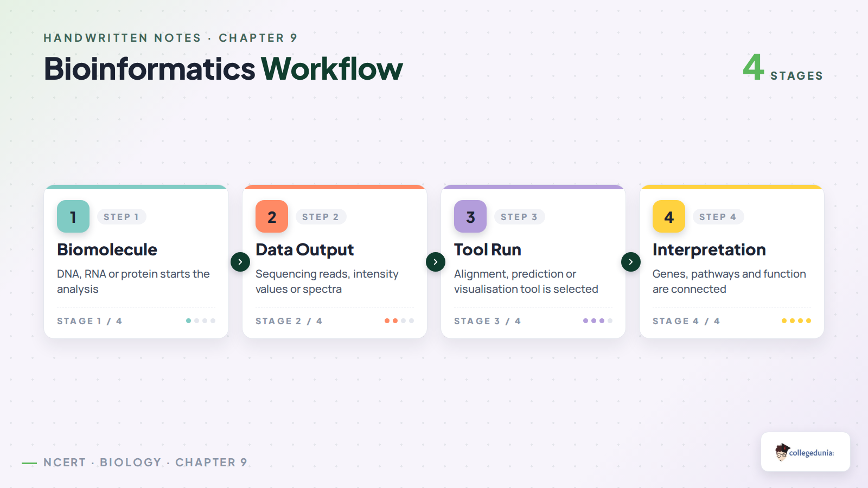Click text 'Genes, pathways and function are connected'
The height and width of the screenshot is (488, 868).
click(729, 281)
